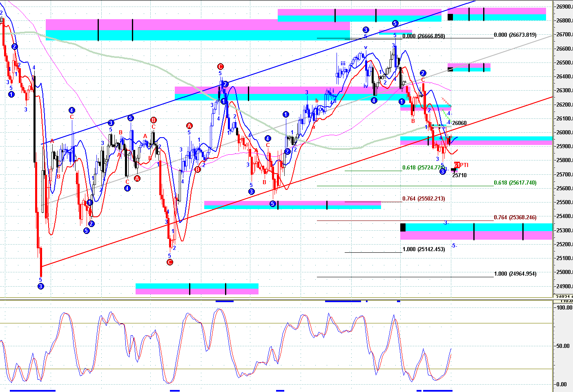Select the -5- projected wave label
Image resolution: width=573 pixels, height=392 pixels.
[x=454, y=245]
